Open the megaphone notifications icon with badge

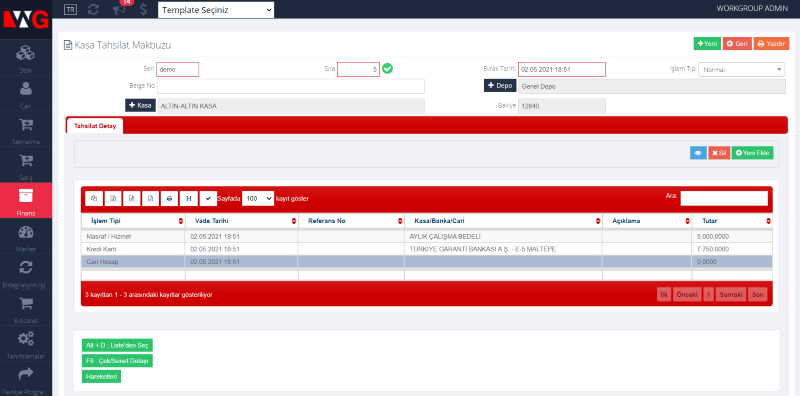click(x=119, y=9)
